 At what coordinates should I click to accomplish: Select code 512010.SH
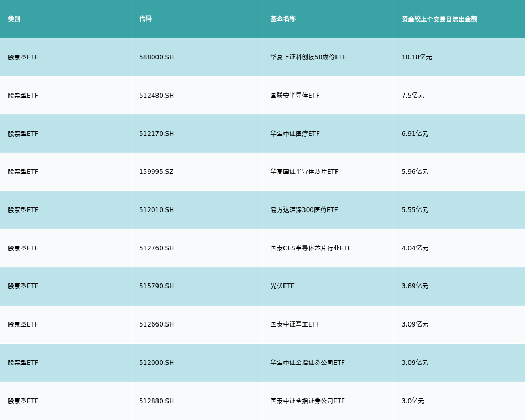156,210
